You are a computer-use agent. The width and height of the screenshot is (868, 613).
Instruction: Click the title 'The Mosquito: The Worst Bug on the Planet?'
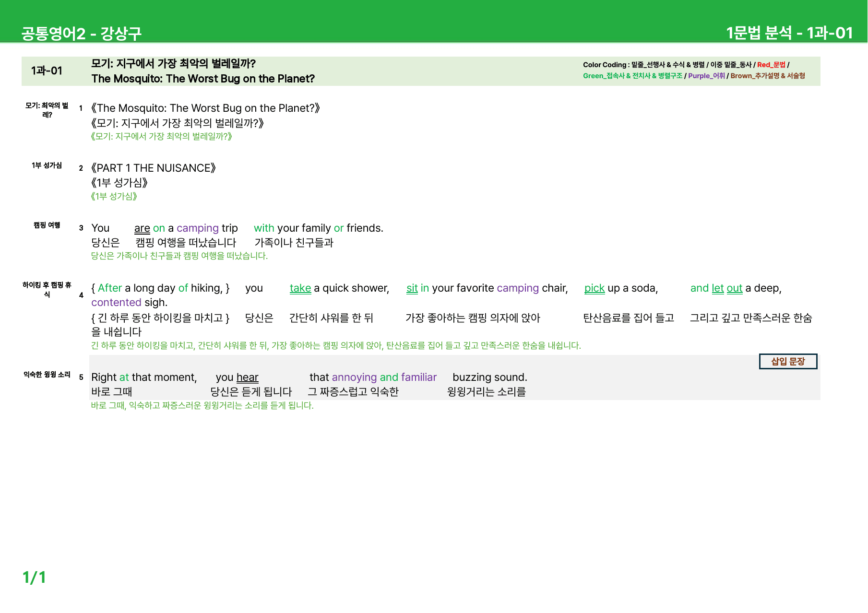(x=203, y=79)
